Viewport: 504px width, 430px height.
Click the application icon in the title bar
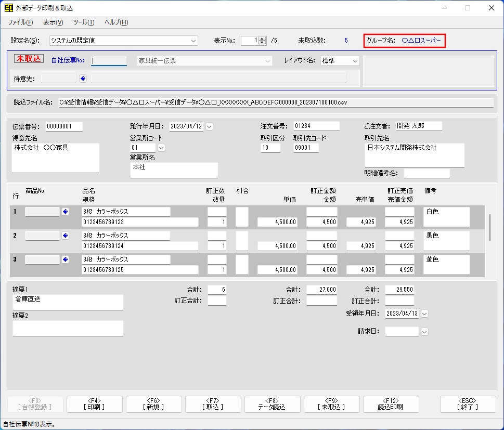(9, 8)
